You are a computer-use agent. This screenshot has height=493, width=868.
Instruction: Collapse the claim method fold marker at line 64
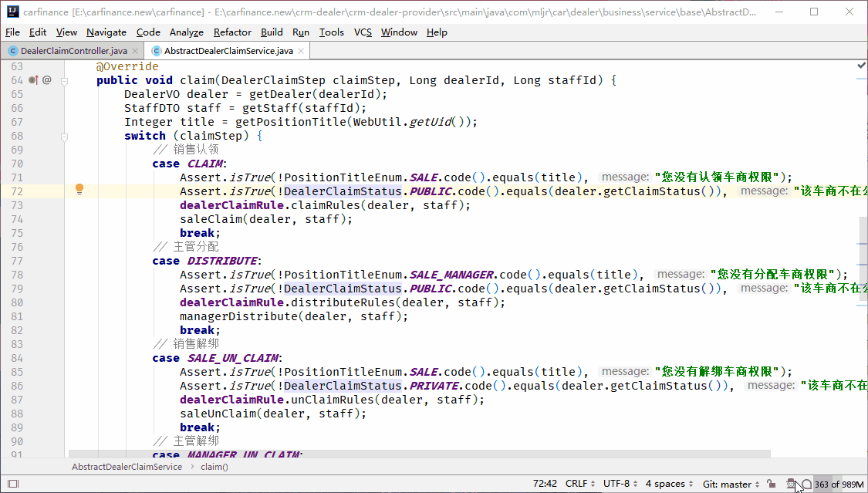[65, 80]
